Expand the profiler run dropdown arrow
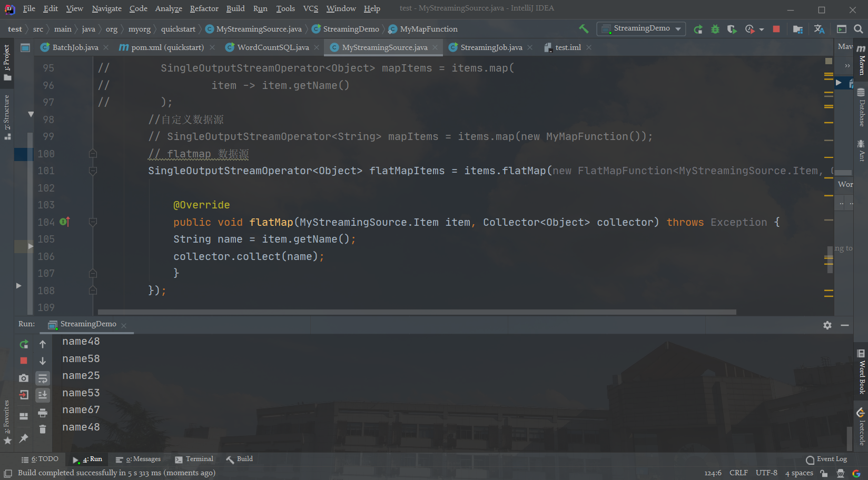Viewport: 868px width, 480px height. pos(762,29)
